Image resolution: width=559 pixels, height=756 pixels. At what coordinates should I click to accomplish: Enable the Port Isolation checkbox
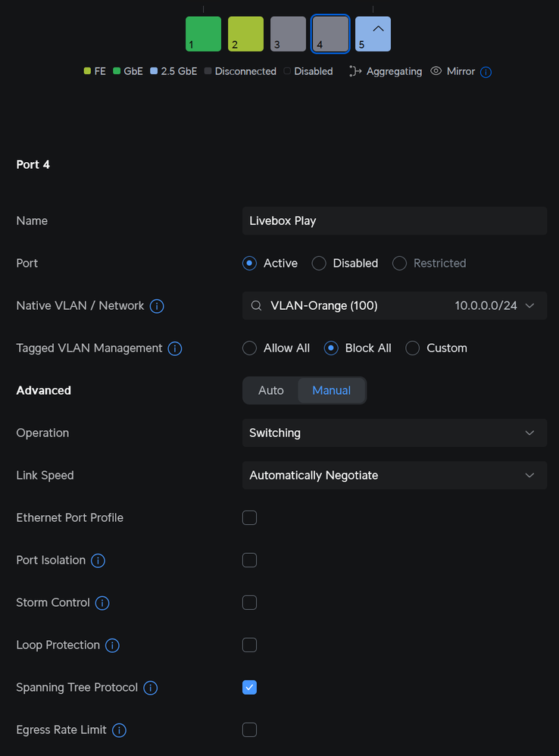[x=249, y=561]
